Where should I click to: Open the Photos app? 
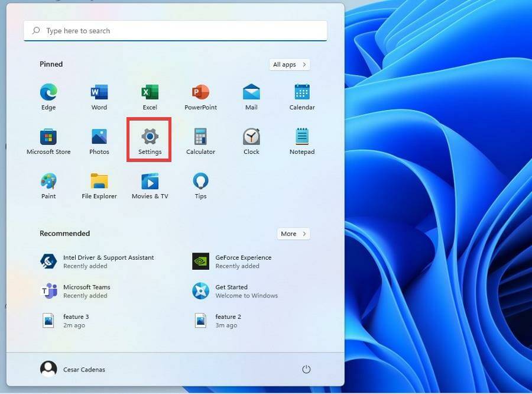[99, 137]
